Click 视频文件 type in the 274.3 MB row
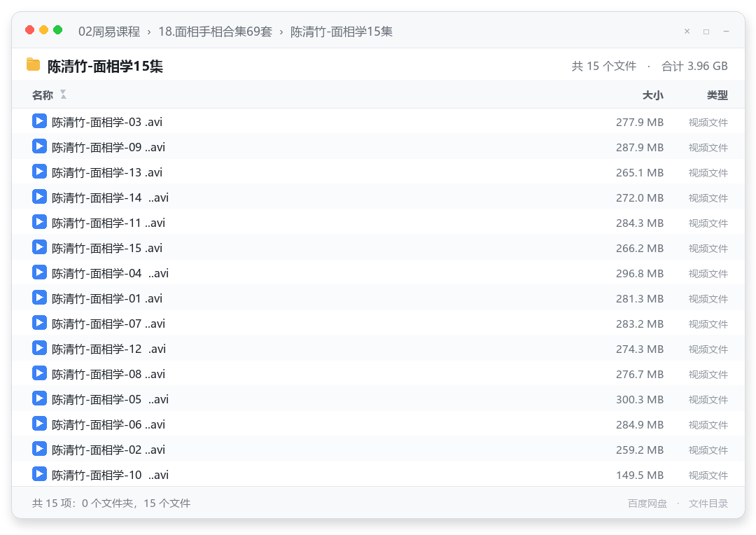 pos(708,349)
